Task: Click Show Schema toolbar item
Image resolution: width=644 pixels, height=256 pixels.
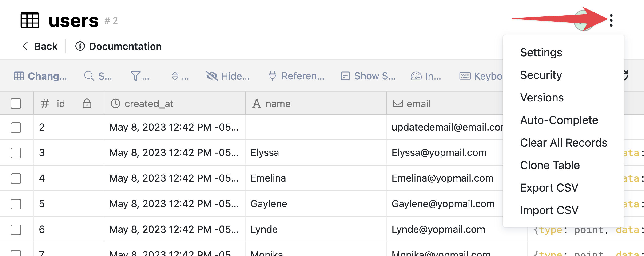Action: tap(368, 76)
